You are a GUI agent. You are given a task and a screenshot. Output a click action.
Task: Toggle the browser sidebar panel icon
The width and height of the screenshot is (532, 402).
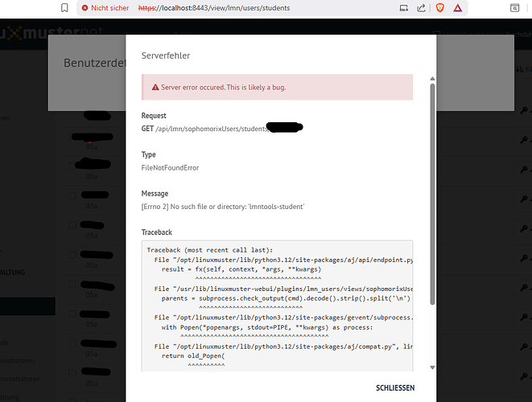[515, 8]
